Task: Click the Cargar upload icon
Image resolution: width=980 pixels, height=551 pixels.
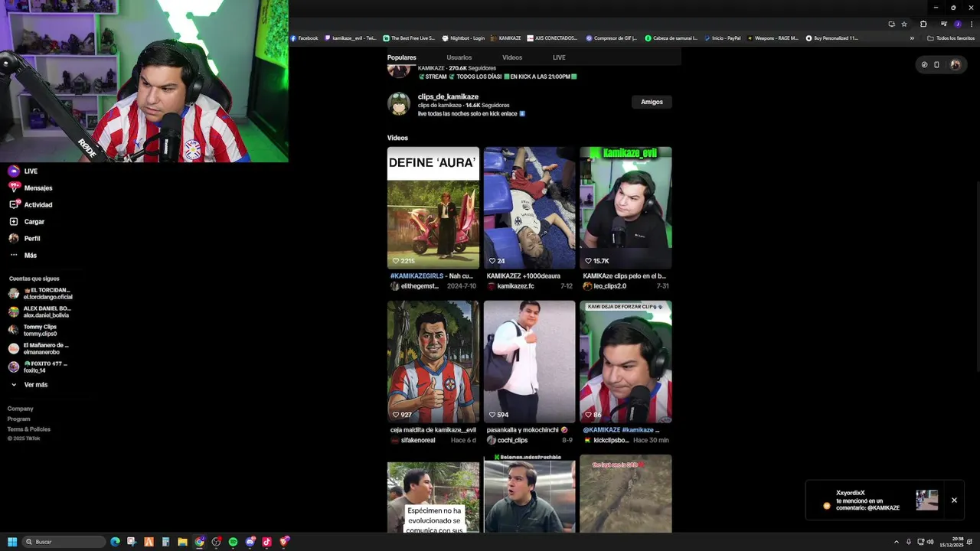Action: [x=14, y=222]
